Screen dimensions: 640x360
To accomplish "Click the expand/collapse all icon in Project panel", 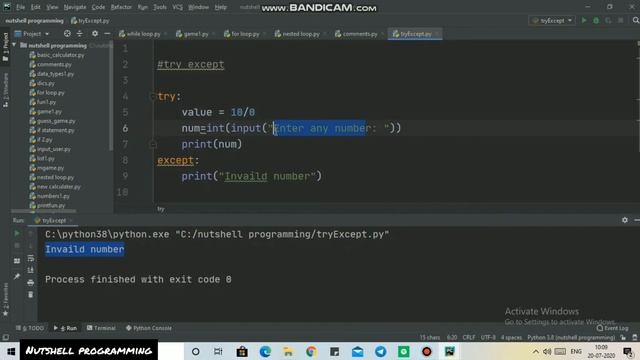I will click(80, 34).
